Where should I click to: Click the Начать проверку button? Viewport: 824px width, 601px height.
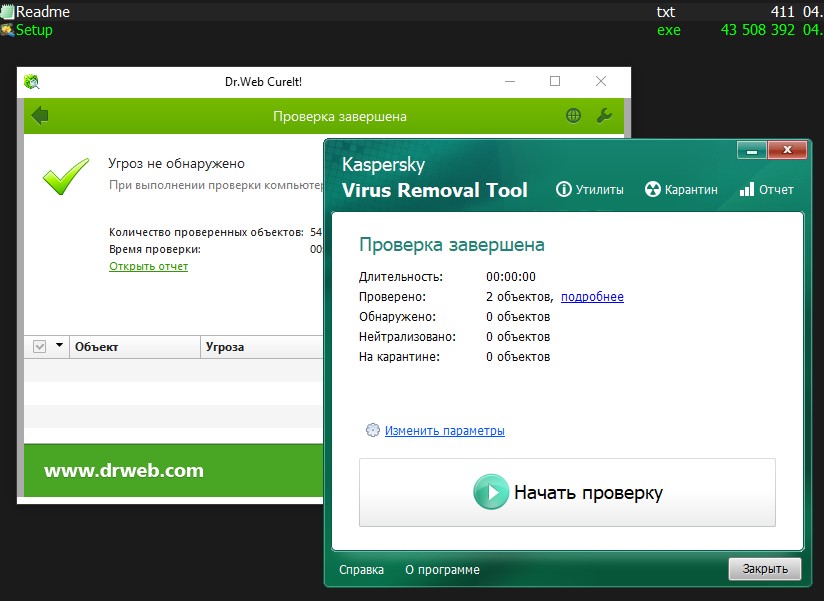pos(568,492)
